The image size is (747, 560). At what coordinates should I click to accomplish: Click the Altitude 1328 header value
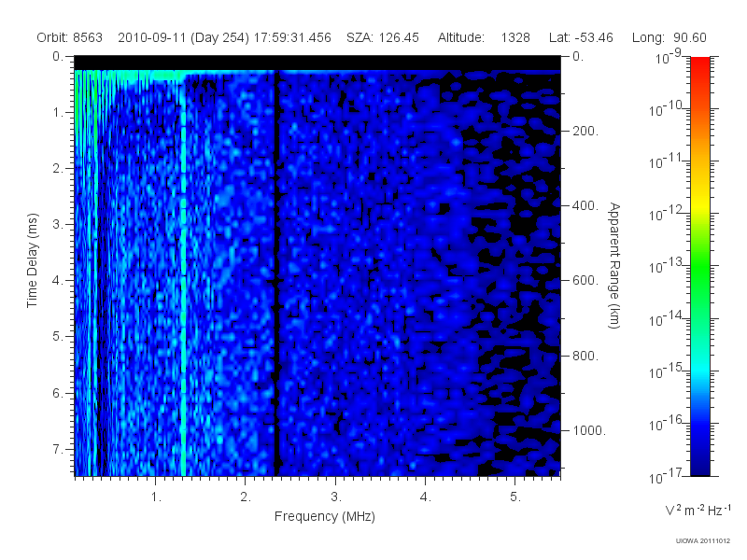pyautogui.click(x=484, y=37)
